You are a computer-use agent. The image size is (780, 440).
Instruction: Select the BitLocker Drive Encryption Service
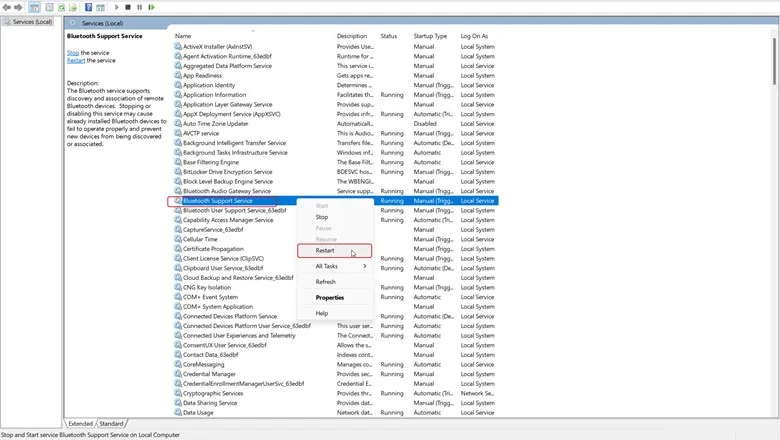pos(335,172)
